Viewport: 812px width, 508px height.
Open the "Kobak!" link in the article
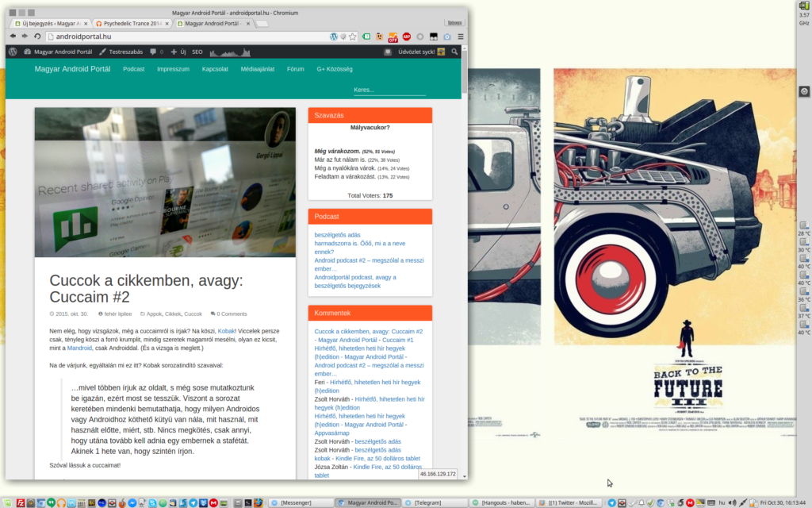click(228, 333)
